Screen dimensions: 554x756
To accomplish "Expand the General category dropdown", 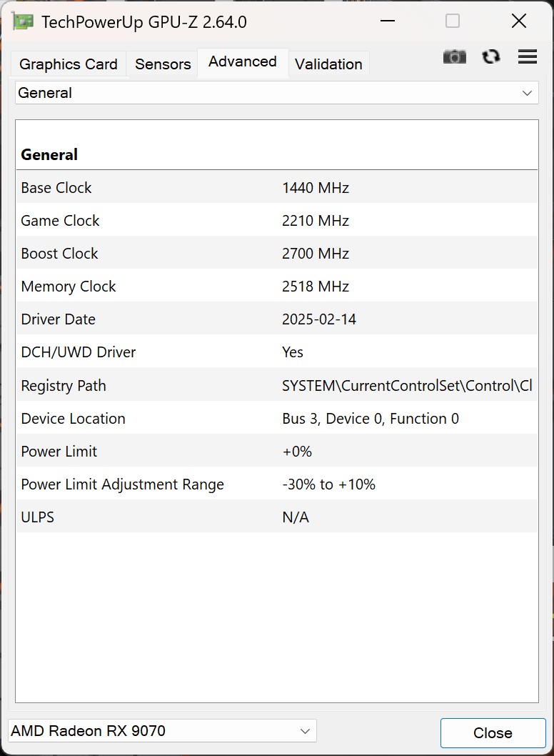I will coord(276,93).
